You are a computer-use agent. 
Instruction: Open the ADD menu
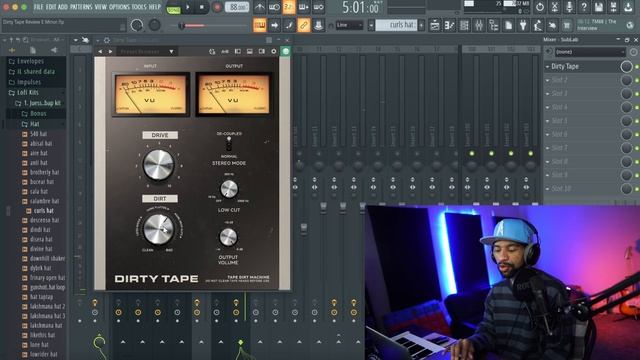(63, 7)
